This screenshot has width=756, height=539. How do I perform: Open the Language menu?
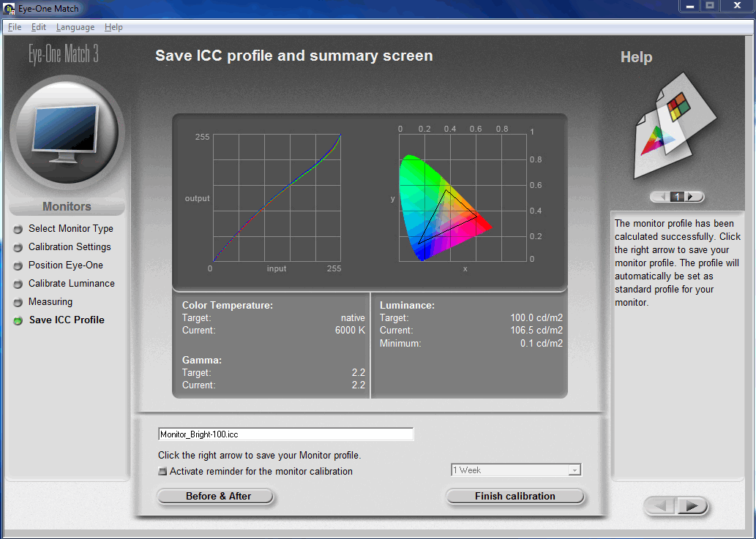[75, 27]
